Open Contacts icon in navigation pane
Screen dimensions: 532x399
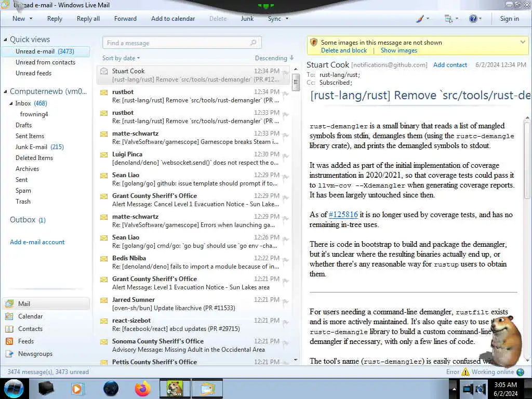pyautogui.click(x=9, y=329)
